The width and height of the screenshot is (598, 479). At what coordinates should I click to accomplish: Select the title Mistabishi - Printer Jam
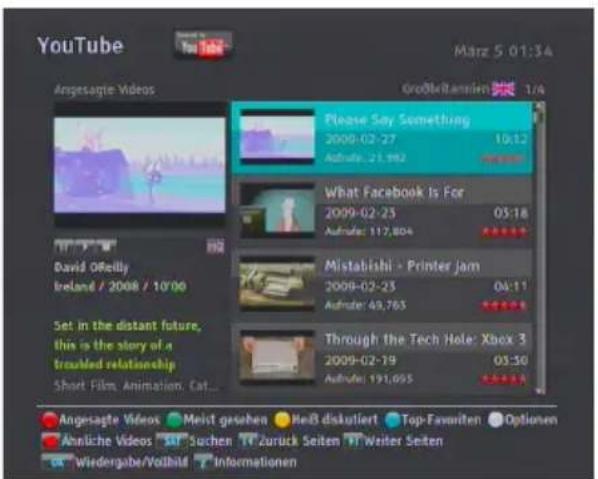402,266
